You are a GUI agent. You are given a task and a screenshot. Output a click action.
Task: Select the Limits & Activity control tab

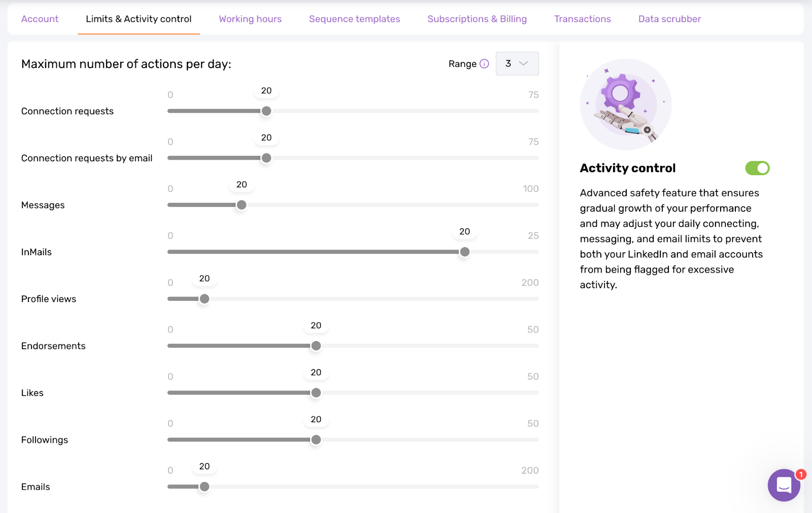pyautogui.click(x=138, y=19)
